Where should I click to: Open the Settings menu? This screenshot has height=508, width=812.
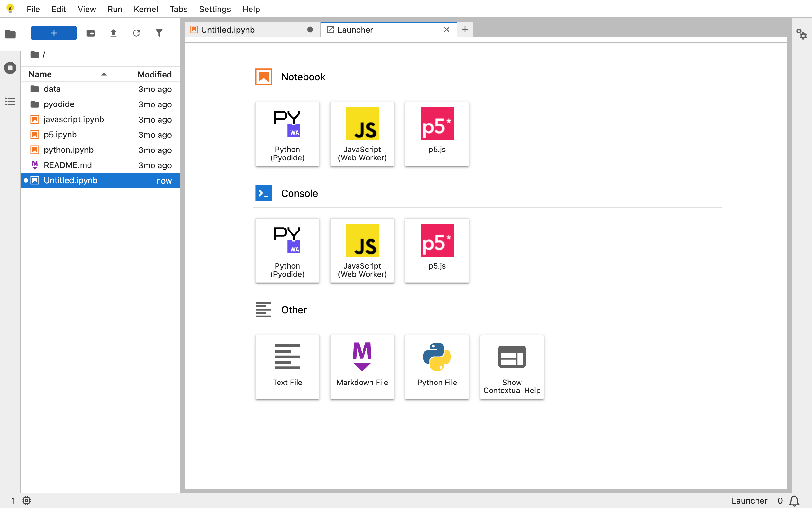pos(215,9)
